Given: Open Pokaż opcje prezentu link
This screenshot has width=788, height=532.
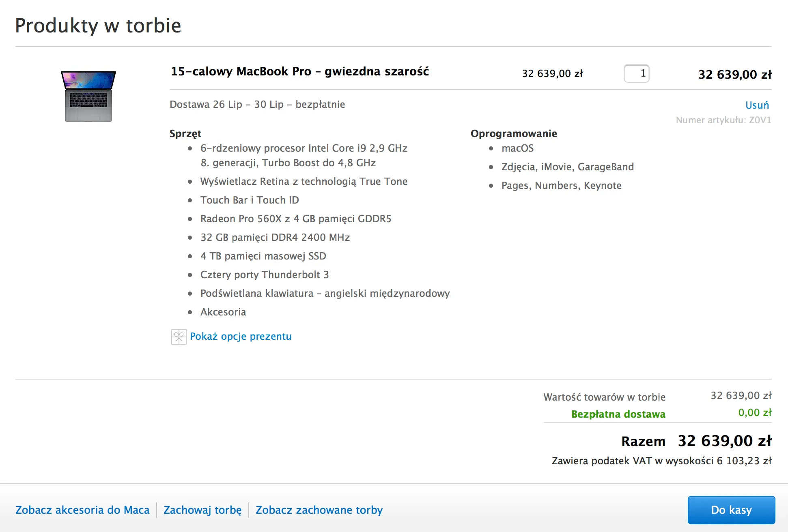Looking at the screenshot, I should (x=241, y=337).
